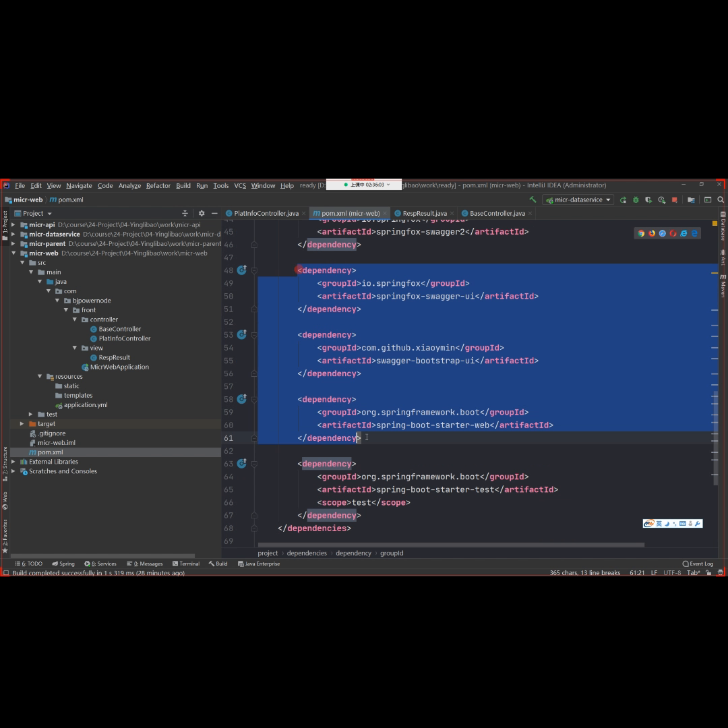
Task: Expand the target folder
Action: pos(22,424)
